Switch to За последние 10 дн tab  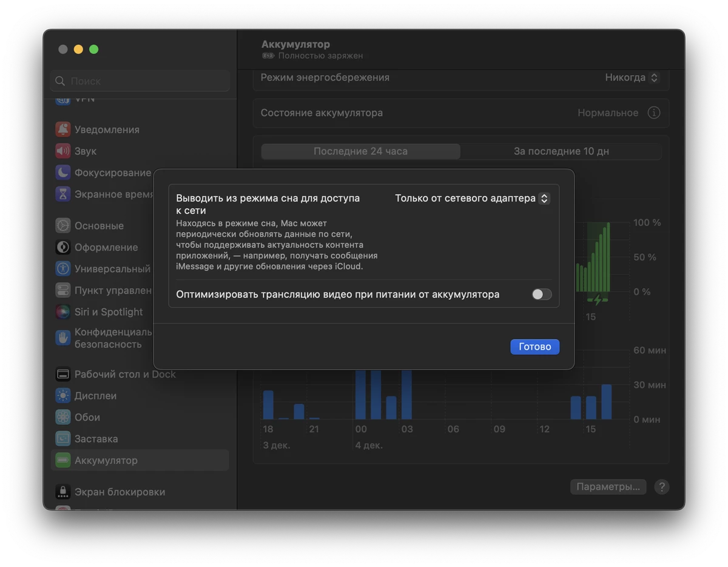click(x=561, y=151)
